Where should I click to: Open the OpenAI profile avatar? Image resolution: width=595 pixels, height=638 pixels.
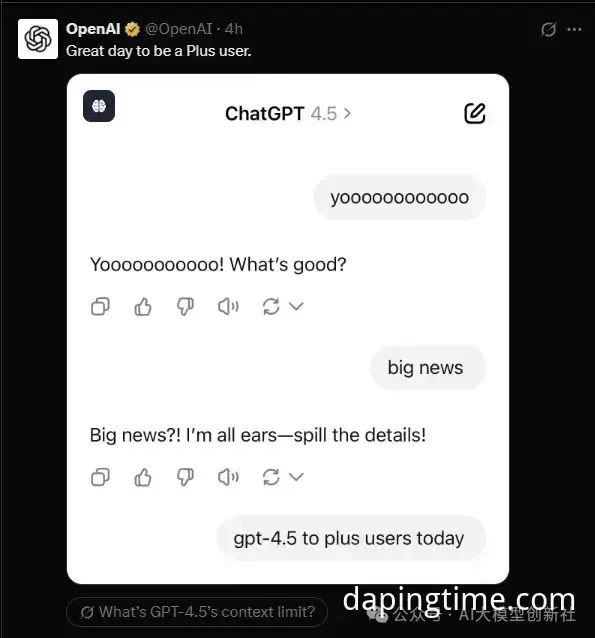tap(38, 39)
